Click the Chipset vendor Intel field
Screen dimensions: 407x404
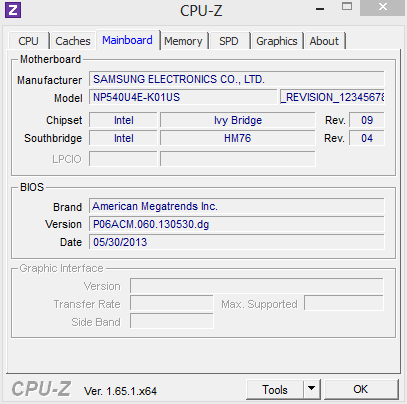pyautogui.click(x=123, y=120)
